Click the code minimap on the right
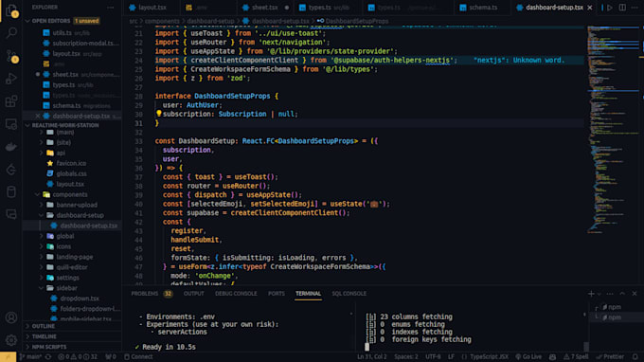The width and height of the screenshot is (644, 362). (x=613, y=130)
